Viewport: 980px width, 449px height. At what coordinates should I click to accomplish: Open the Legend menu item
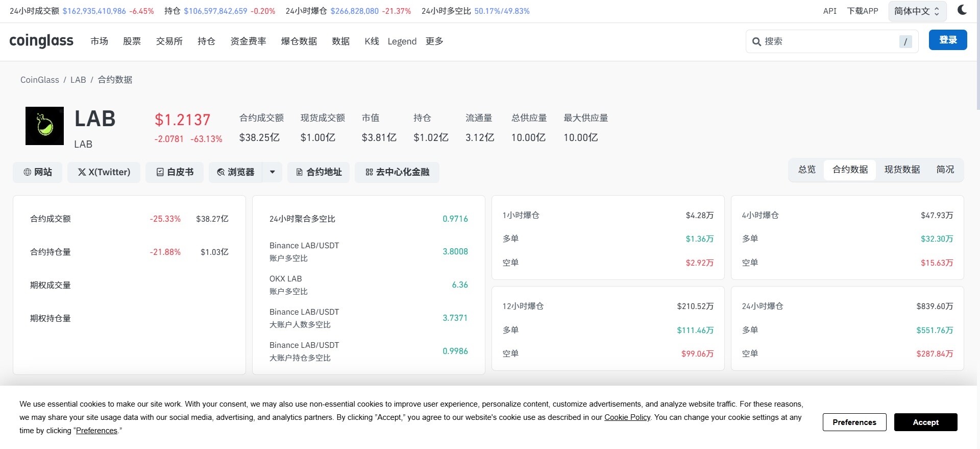[402, 41]
